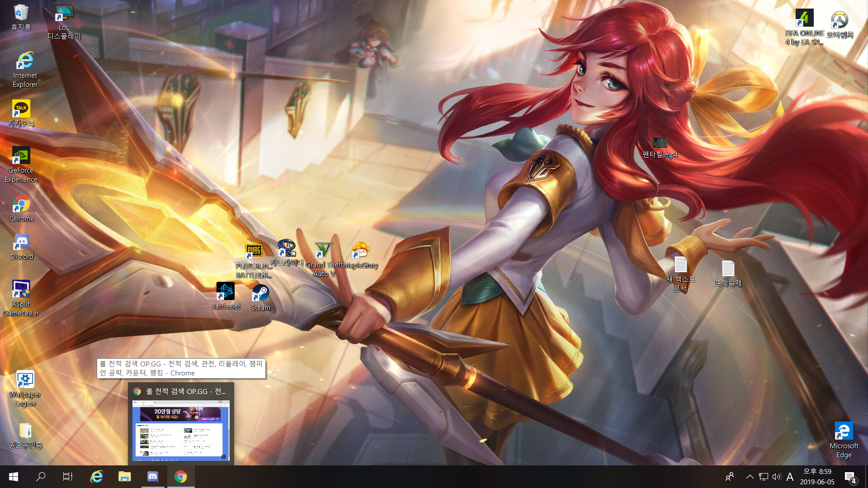Open Task View on the taskbar

(x=68, y=477)
